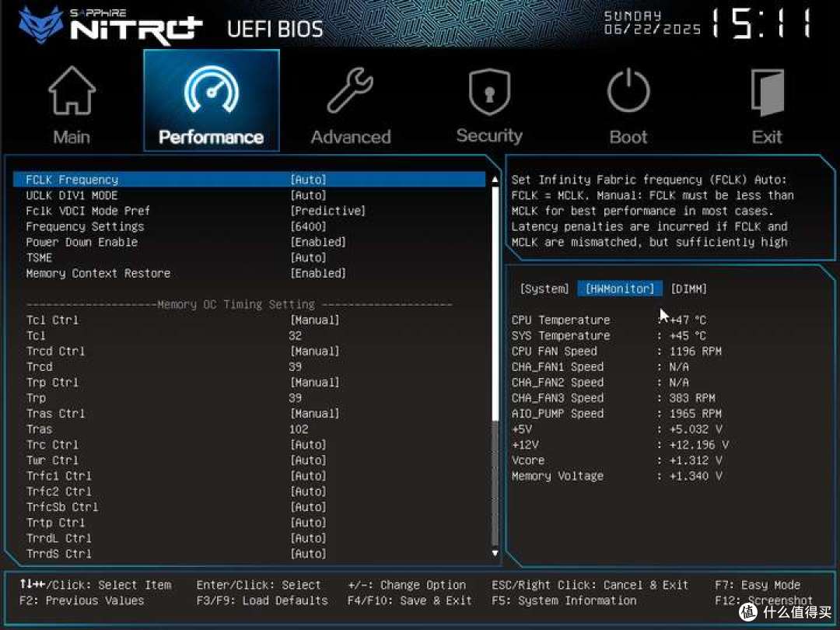
Task: Set TrrdL Ctrl Auto option
Action: click(x=309, y=537)
